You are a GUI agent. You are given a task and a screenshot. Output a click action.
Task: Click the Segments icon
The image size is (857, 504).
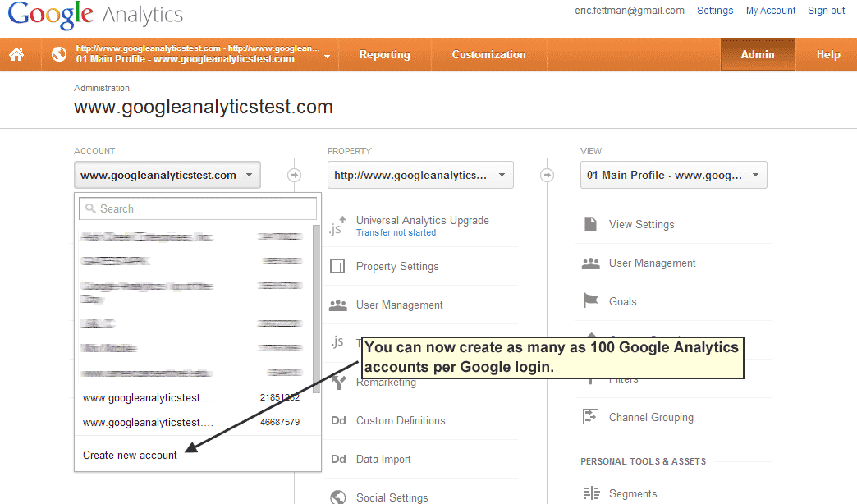coord(591,493)
